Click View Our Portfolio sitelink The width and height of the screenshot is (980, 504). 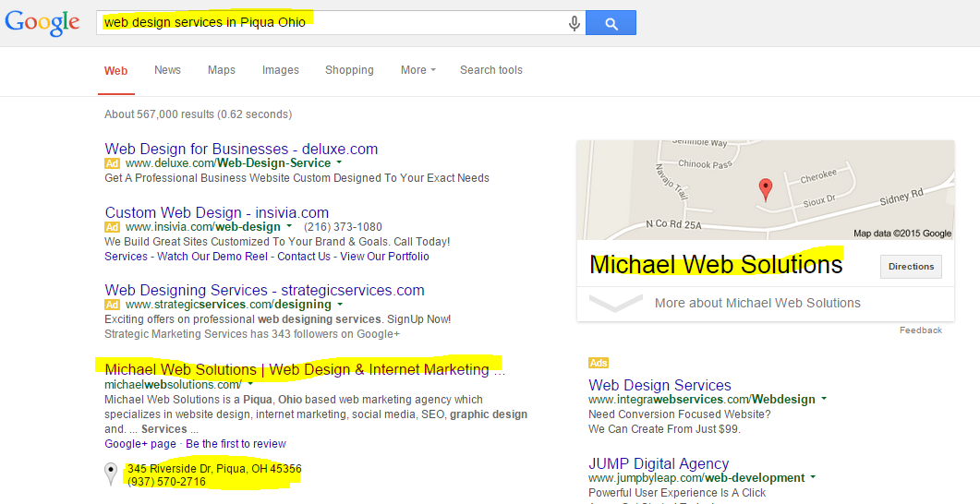(384, 257)
